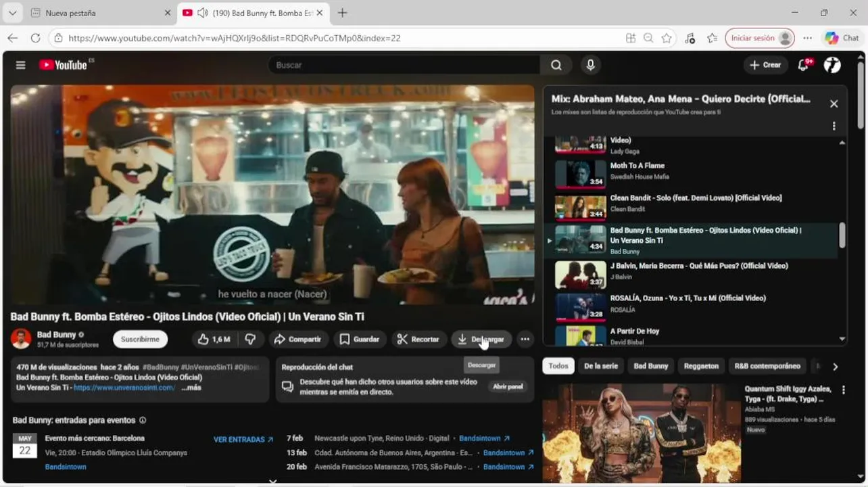
Task: Reload the page with refresh icon
Action: tap(35, 38)
